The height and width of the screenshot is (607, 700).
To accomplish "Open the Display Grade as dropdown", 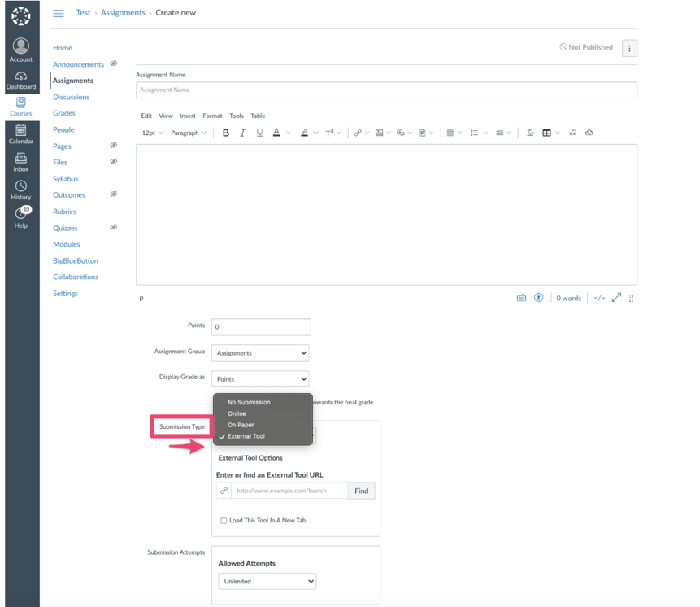I will tap(260, 378).
